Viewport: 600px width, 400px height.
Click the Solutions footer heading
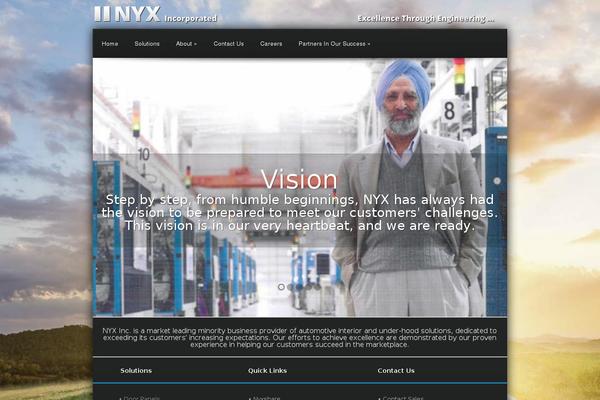point(136,371)
